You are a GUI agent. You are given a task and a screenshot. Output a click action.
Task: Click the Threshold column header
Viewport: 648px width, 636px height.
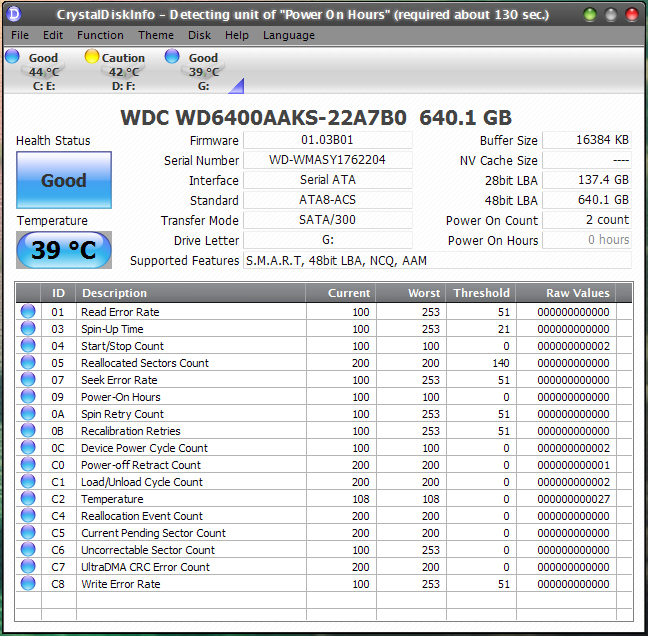click(481, 293)
